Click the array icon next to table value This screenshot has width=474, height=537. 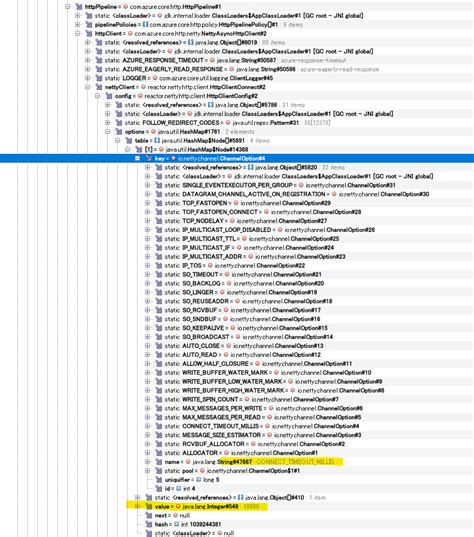coord(157,140)
